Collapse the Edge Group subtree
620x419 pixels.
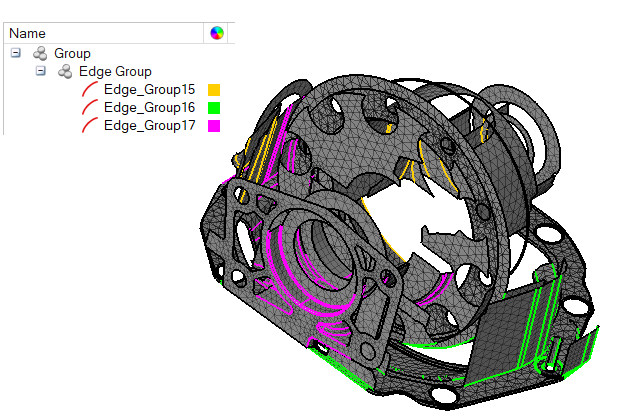point(41,72)
